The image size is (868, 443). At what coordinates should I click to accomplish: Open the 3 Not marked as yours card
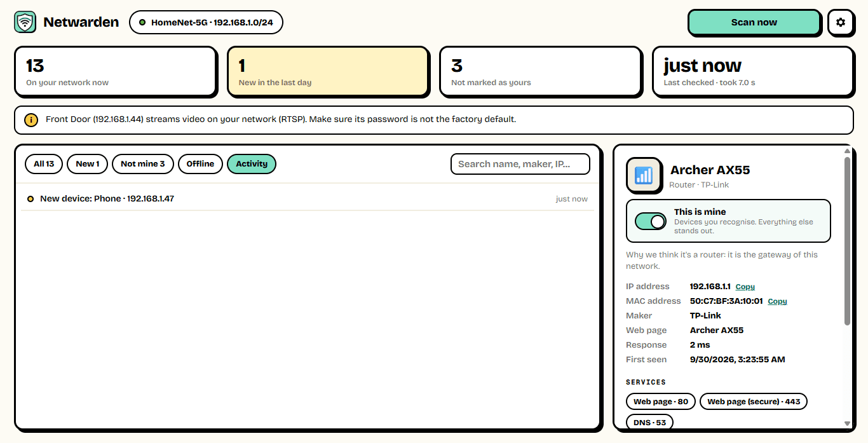(x=541, y=72)
